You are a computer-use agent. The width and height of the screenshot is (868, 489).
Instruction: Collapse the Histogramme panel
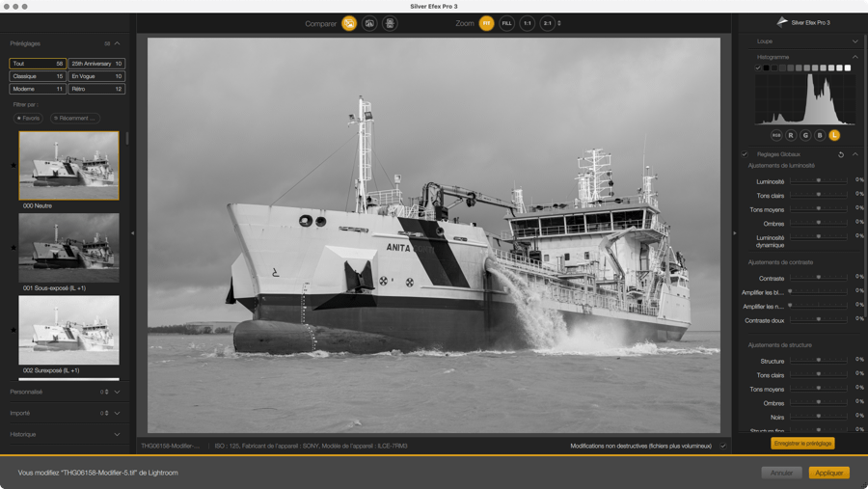pos(855,57)
